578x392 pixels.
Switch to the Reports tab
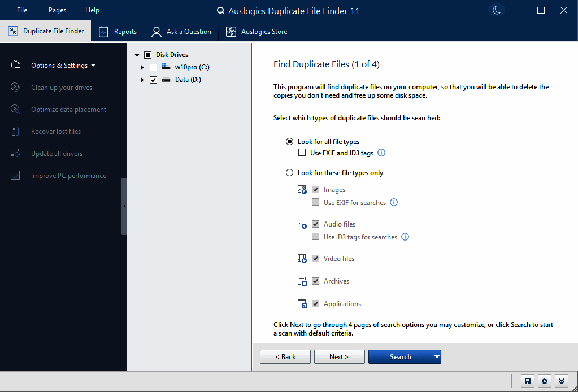[118, 32]
